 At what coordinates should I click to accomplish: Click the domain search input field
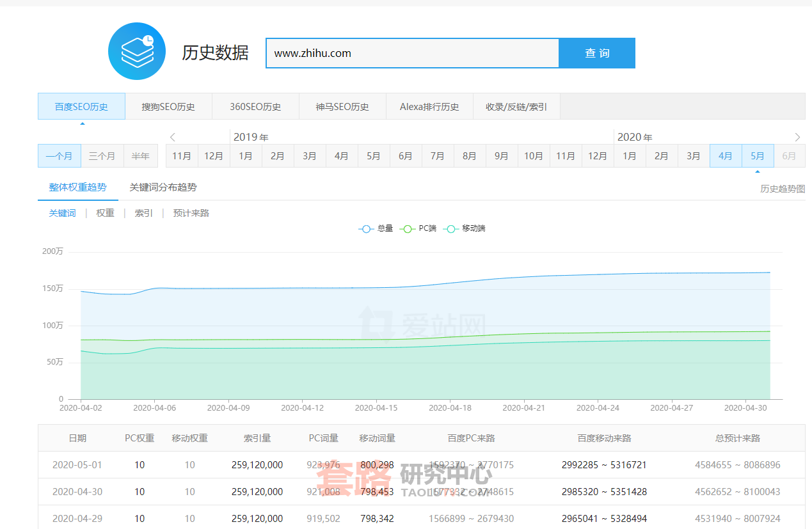click(x=413, y=53)
